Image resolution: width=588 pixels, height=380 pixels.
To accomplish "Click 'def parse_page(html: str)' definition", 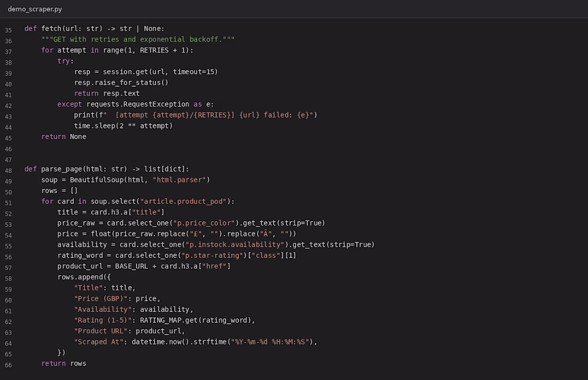I will tap(107, 169).
